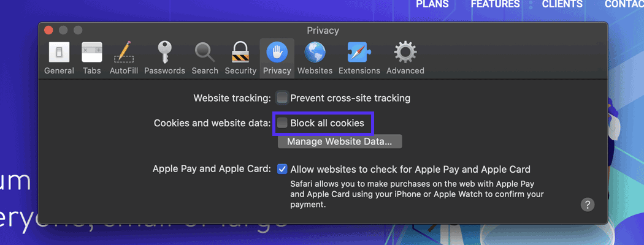
Task: Open the Tabs preferences pane
Action: 92,58
